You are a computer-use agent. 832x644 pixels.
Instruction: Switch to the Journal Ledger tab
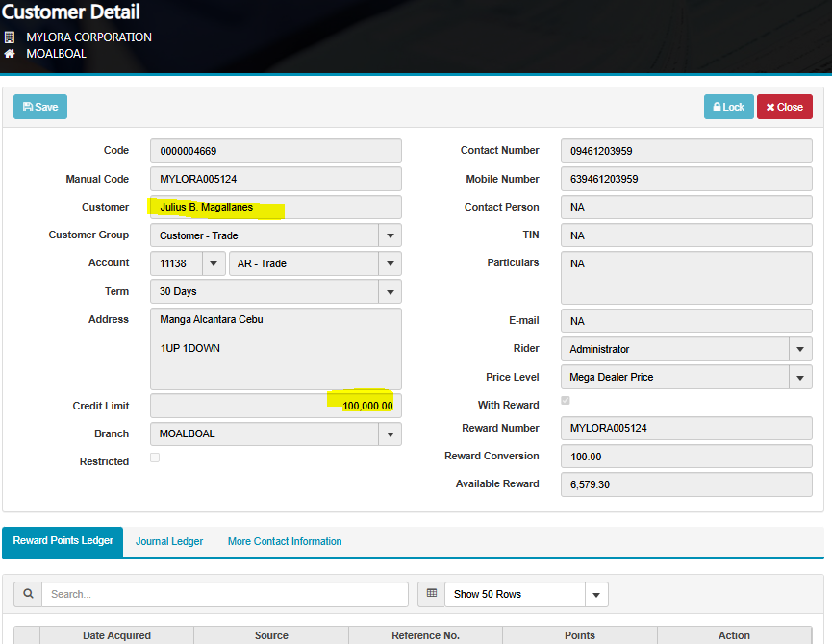169,541
